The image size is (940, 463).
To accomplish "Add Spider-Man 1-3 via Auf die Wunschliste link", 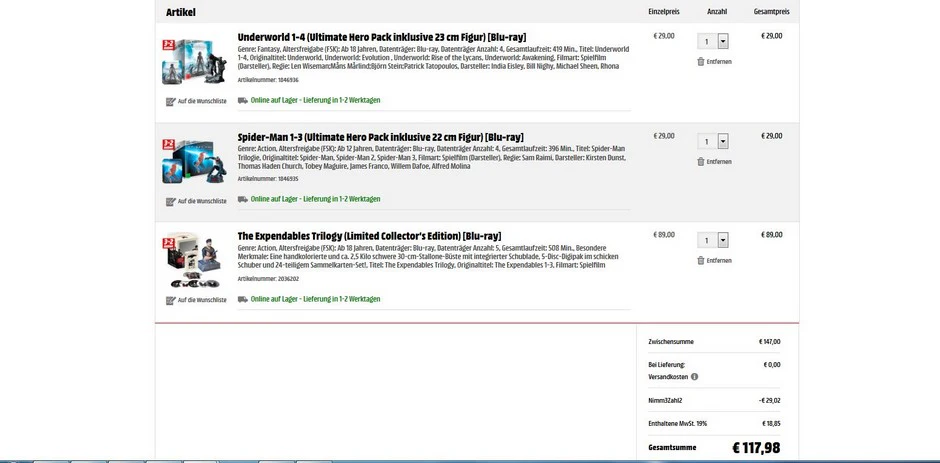I will [202, 202].
